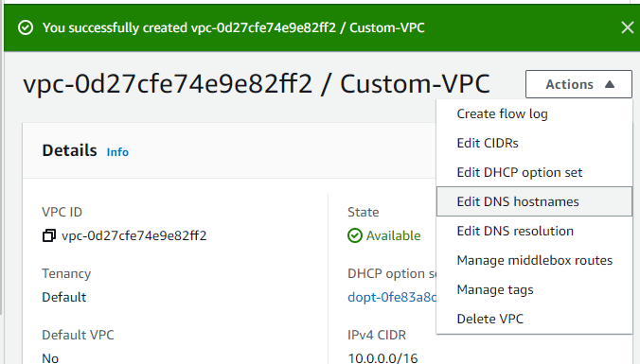Click the 10.0.0.0/16 IPv4 CIDR value
640x364 pixels.
tap(382, 358)
